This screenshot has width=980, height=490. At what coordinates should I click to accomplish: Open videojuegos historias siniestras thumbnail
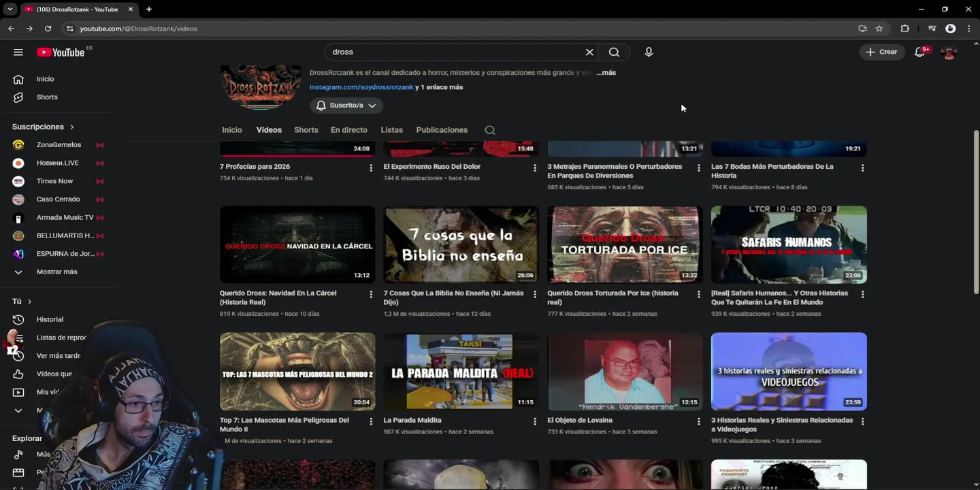click(x=789, y=371)
